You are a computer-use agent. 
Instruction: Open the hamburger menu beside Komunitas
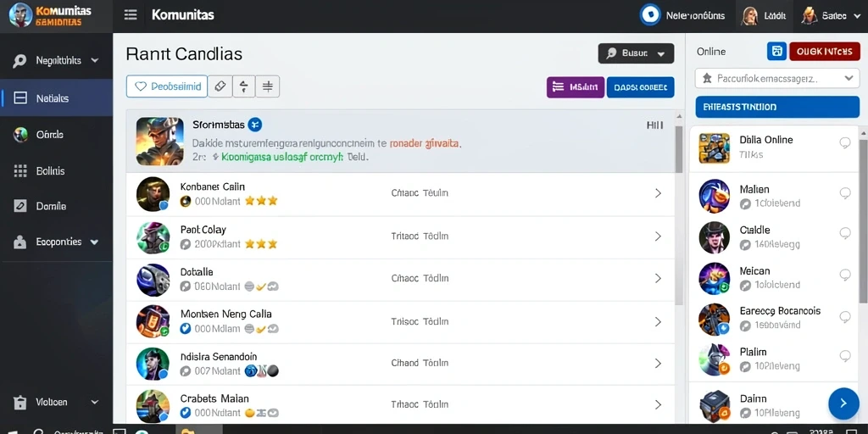pos(131,15)
